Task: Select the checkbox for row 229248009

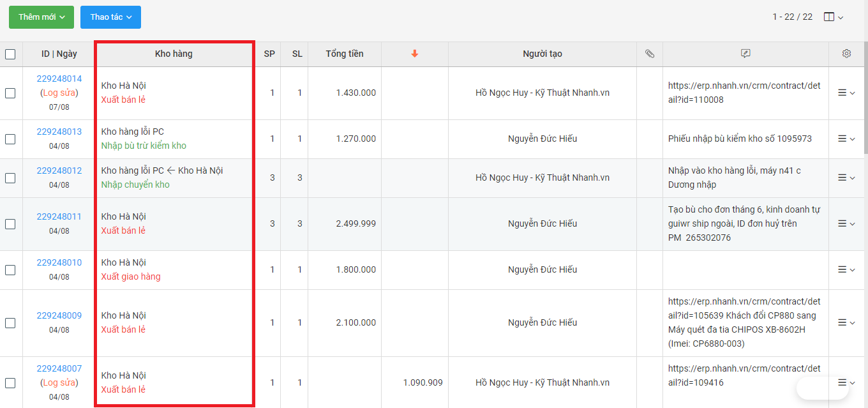Action: click(x=10, y=323)
